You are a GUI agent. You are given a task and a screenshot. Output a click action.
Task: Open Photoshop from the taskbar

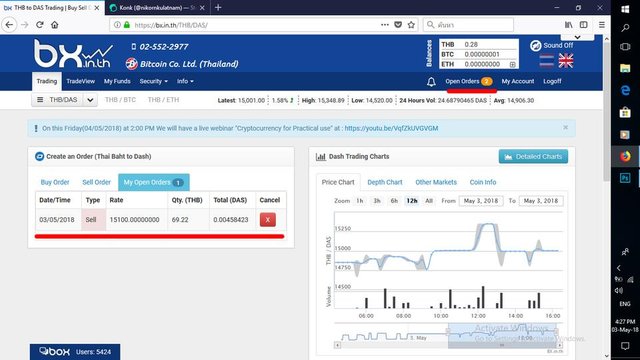click(625, 178)
